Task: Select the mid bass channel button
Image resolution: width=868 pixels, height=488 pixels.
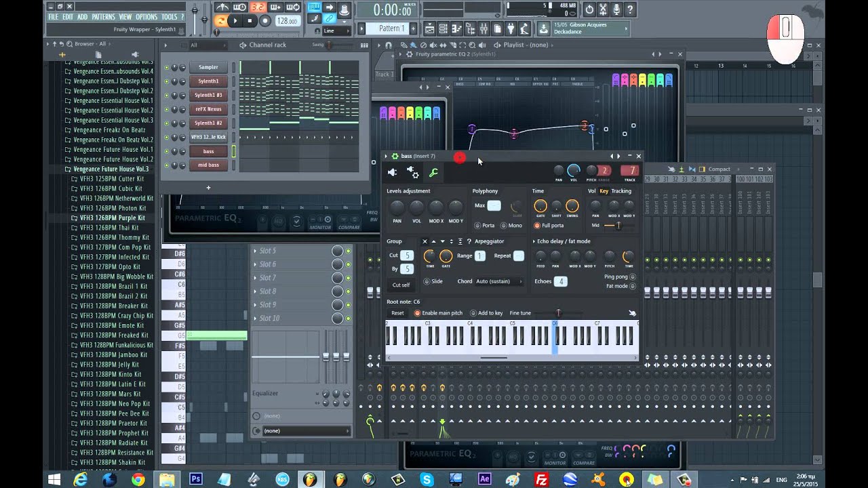Action: 209,165
